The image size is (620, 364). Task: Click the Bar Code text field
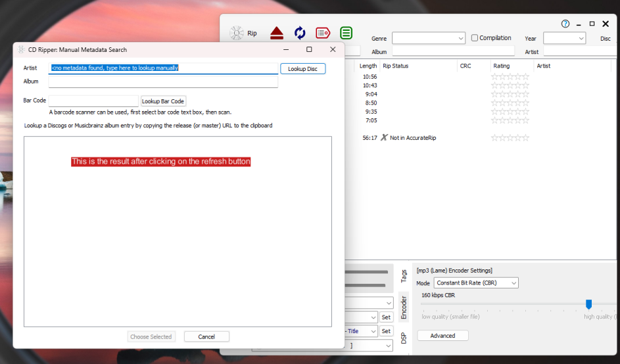(93, 101)
